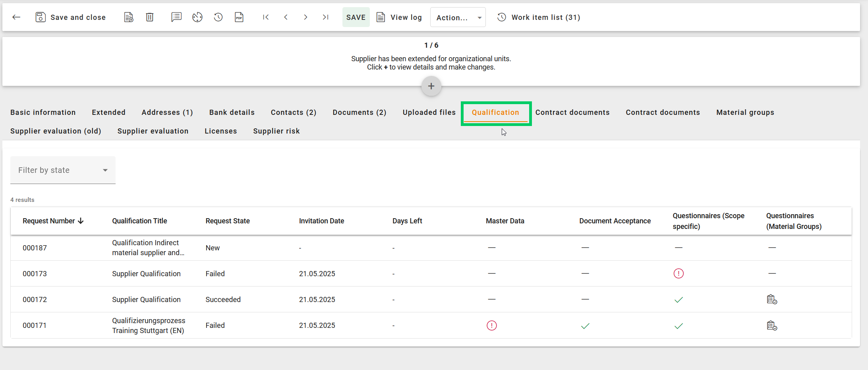Screen dimensions: 868x370
Task: Jump to the last record arrow
Action: pyautogui.click(x=325, y=17)
